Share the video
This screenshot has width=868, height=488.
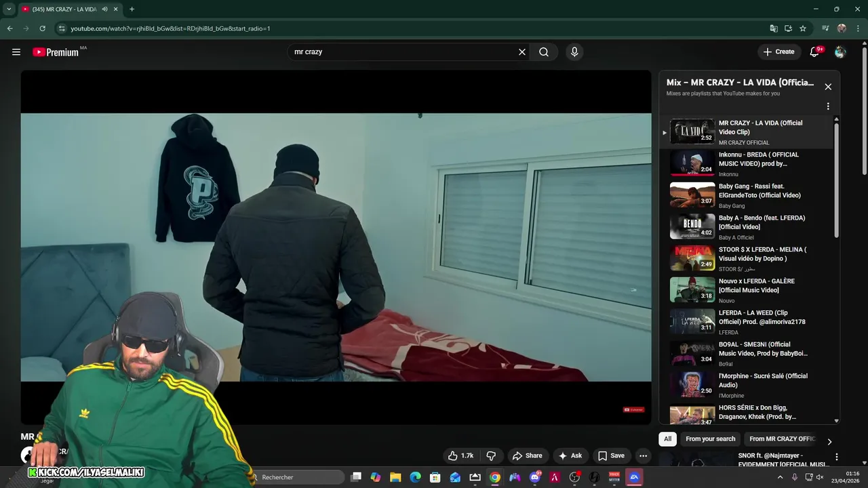(x=527, y=456)
